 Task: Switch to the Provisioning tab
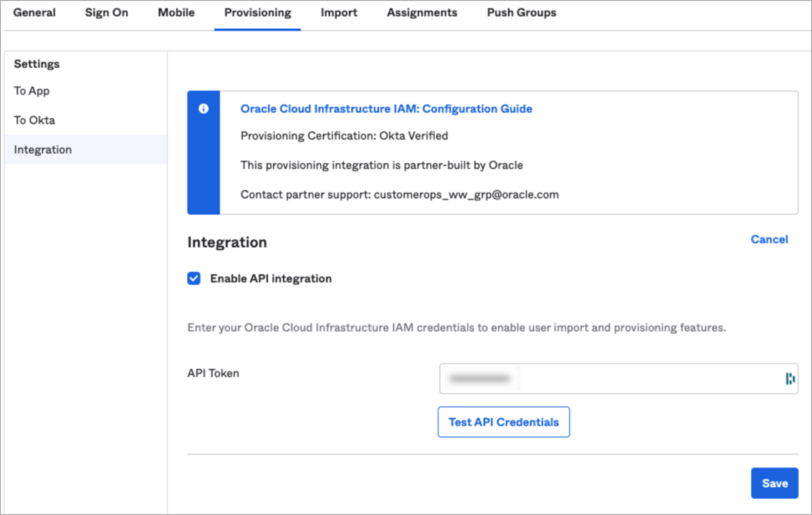(x=257, y=12)
